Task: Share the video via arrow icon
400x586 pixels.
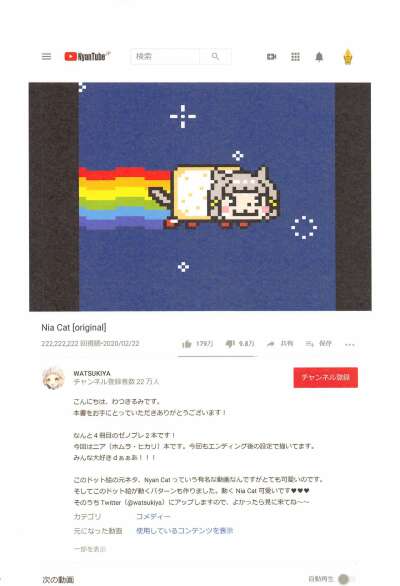Action: [x=280, y=344]
